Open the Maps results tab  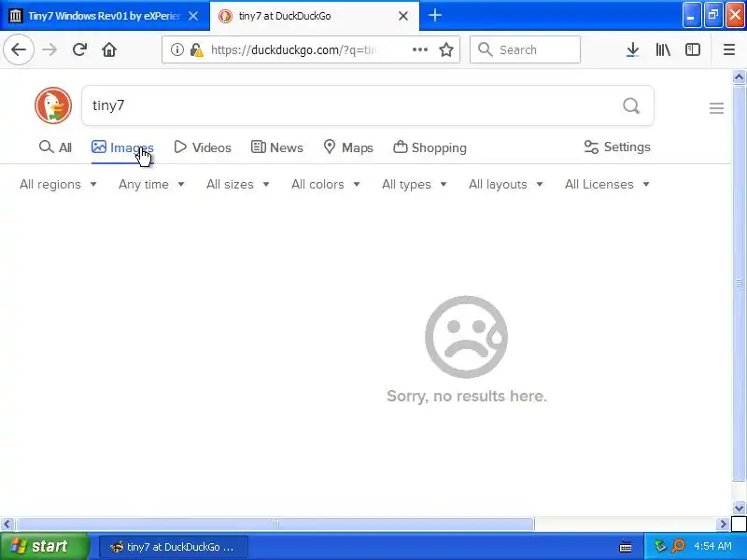(x=347, y=147)
